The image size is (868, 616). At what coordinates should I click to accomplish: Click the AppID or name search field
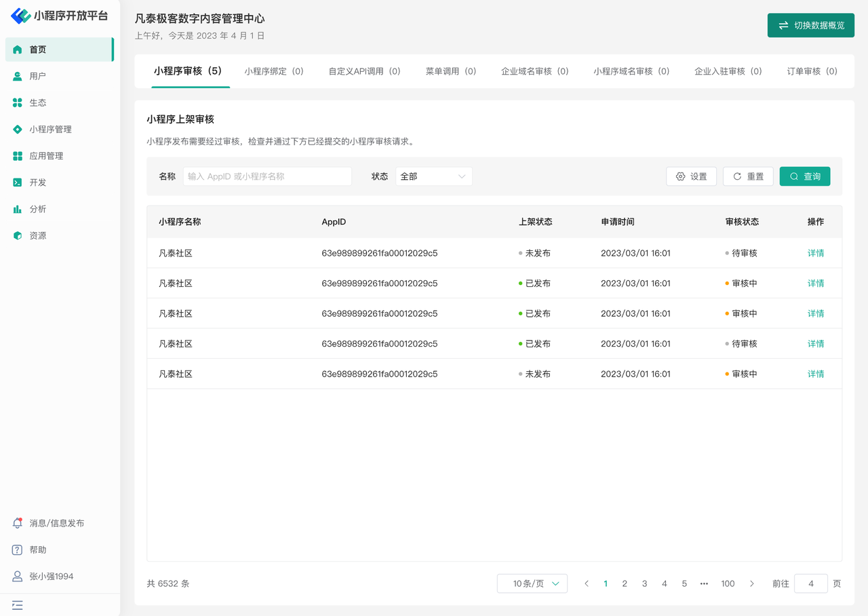267,176
